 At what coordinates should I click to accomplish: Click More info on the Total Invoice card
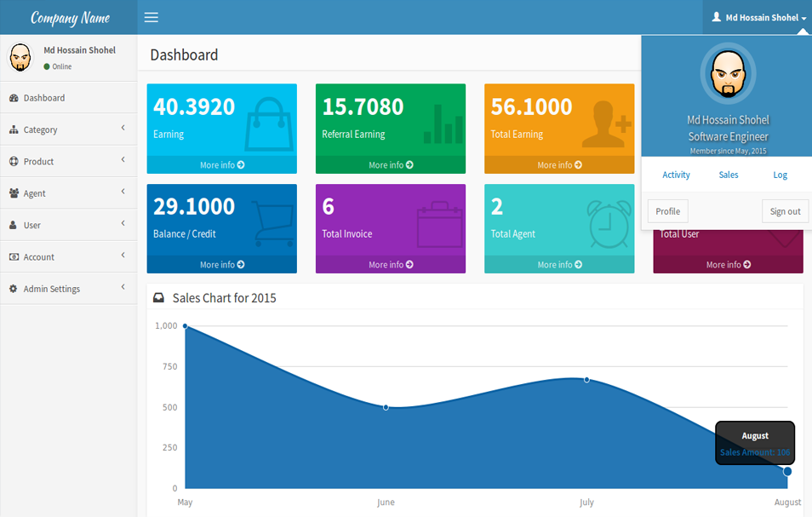tap(391, 265)
